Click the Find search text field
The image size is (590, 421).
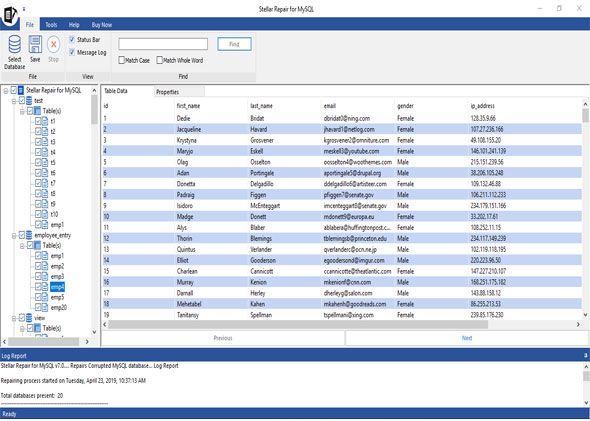coord(163,44)
